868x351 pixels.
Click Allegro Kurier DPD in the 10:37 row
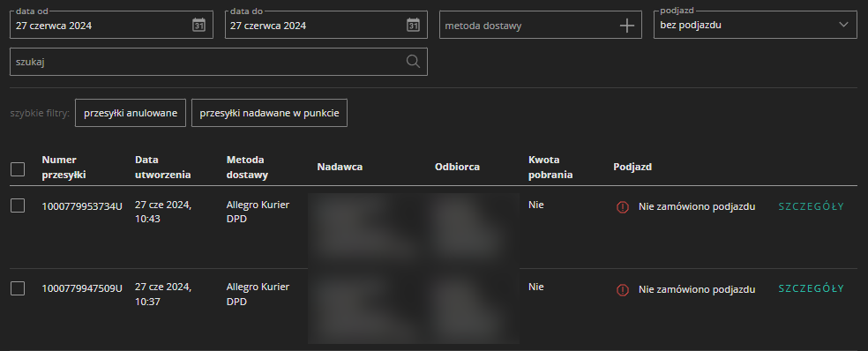258,294
